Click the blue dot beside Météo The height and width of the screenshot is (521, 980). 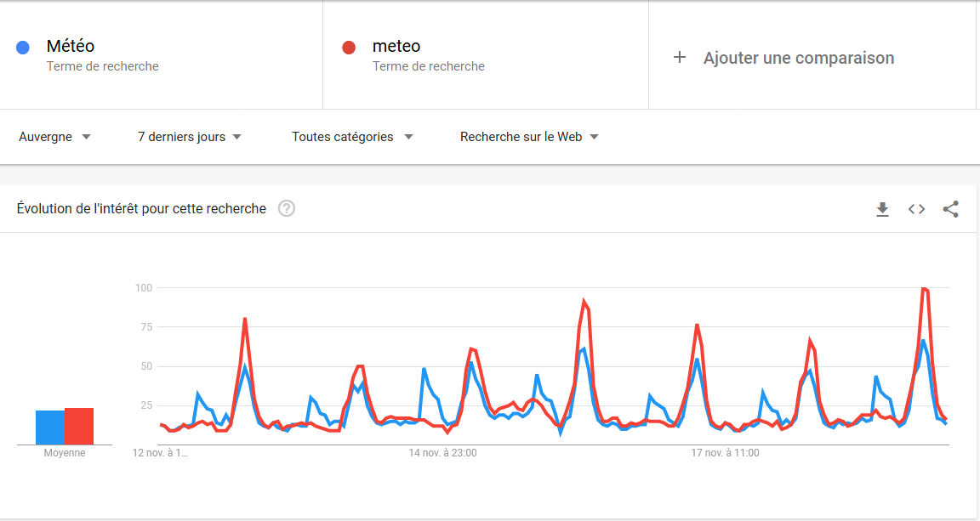24,48
